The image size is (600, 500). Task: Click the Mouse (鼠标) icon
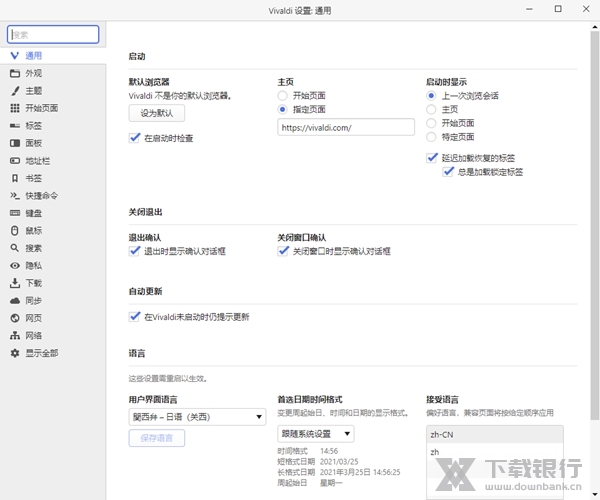[x=15, y=231]
